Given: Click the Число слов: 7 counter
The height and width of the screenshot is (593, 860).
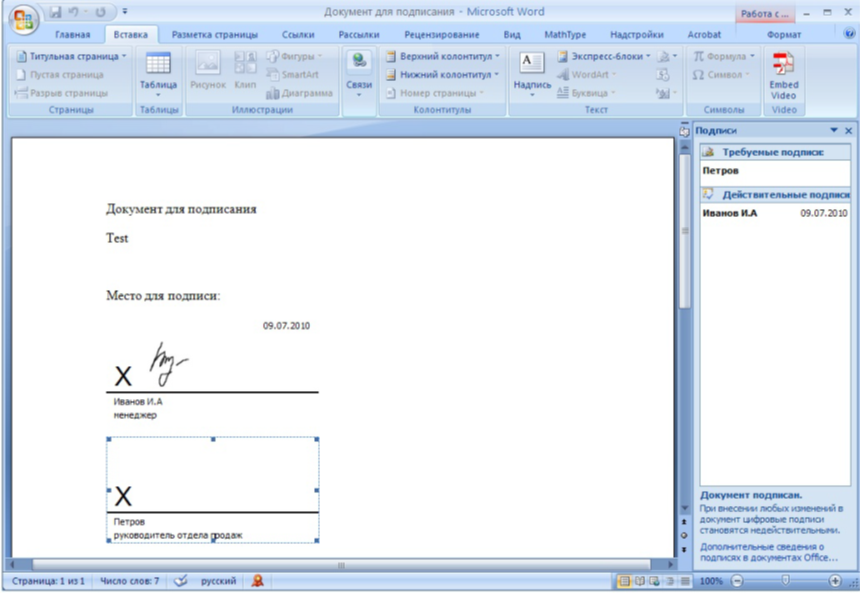Looking at the screenshot, I should click(x=129, y=581).
